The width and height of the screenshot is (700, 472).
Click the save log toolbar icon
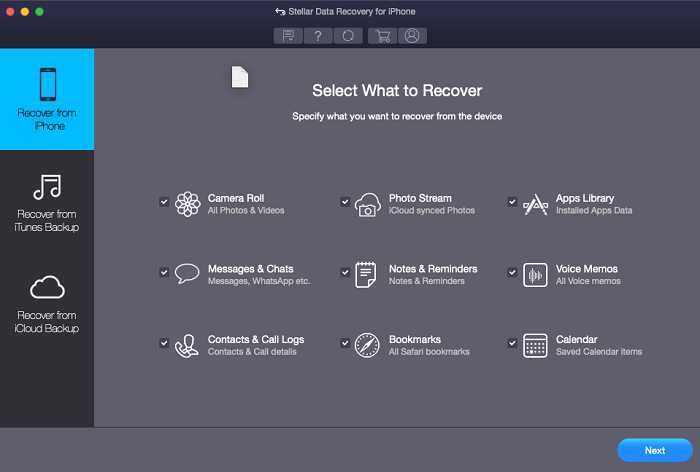point(289,36)
